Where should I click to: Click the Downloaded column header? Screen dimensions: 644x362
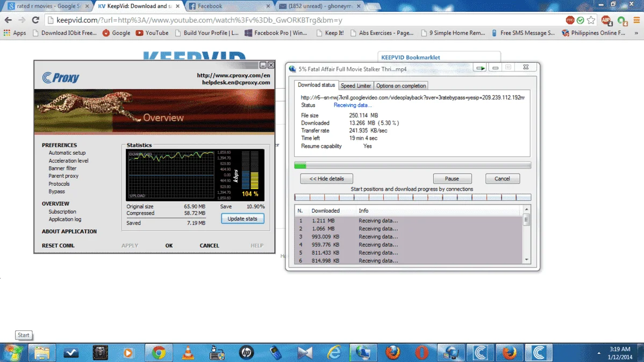(x=332, y=211)
